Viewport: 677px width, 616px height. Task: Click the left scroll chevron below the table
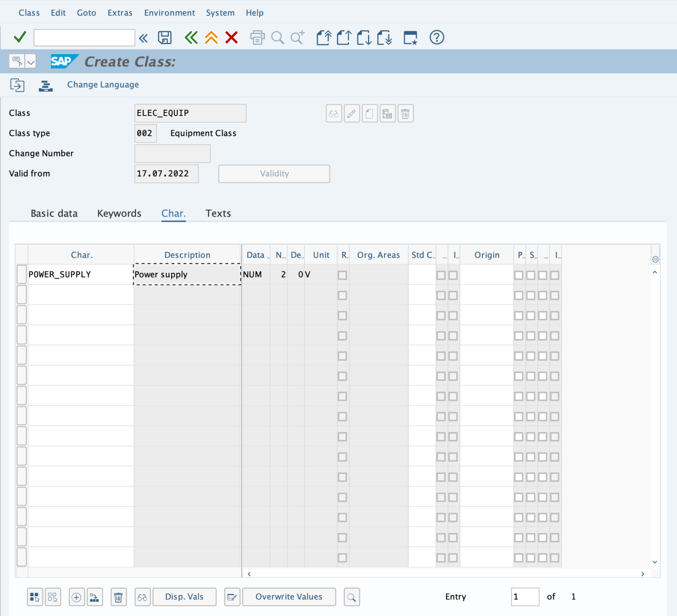(249, 574)
